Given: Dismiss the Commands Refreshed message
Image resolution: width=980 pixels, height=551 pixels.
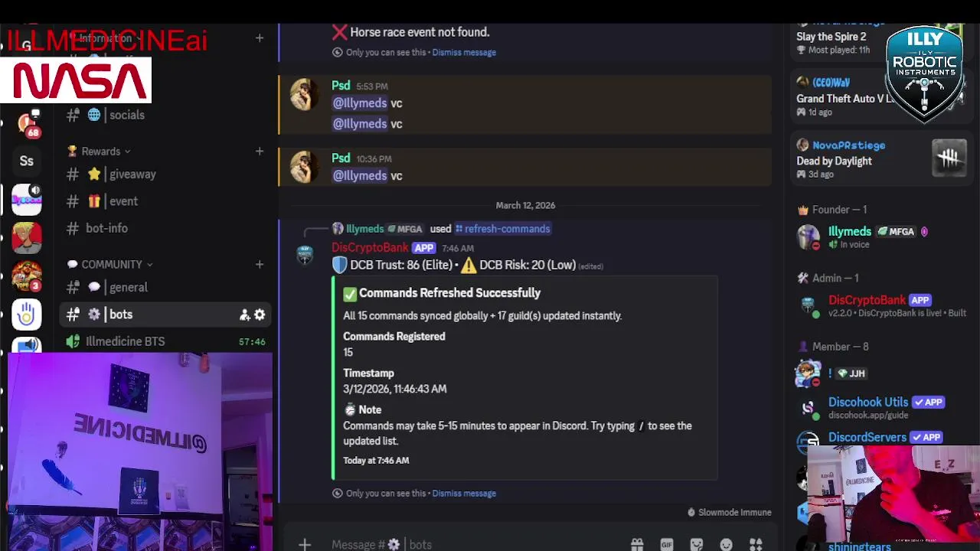Looking at the screenshot, I should tap(464, 493).
